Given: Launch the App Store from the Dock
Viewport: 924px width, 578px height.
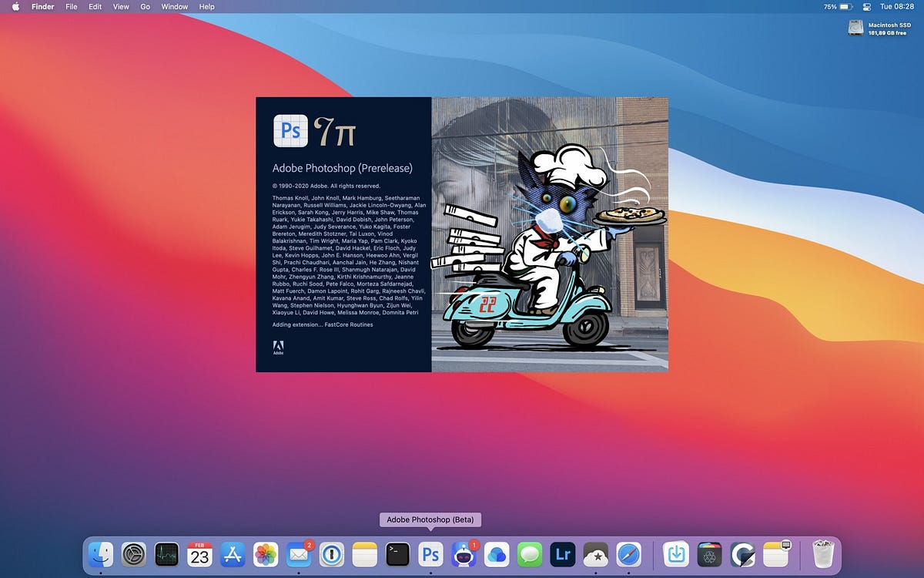Looking at the screenshot, I should (x=233, y=554).
